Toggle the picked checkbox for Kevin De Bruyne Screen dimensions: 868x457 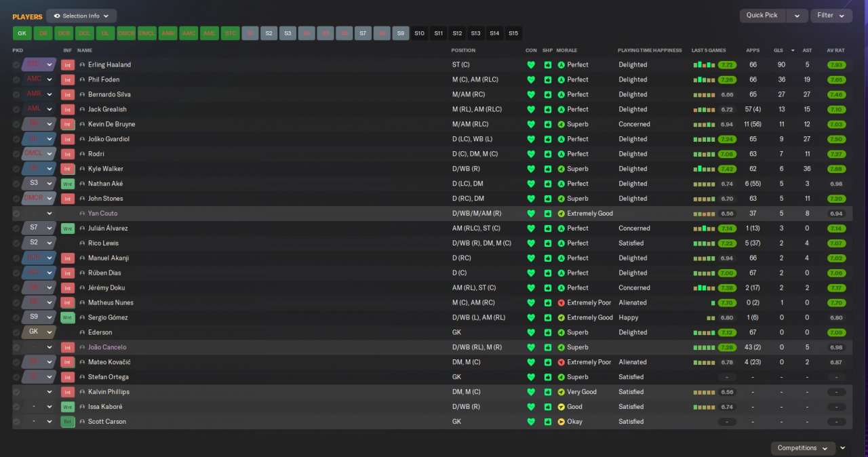16,125
